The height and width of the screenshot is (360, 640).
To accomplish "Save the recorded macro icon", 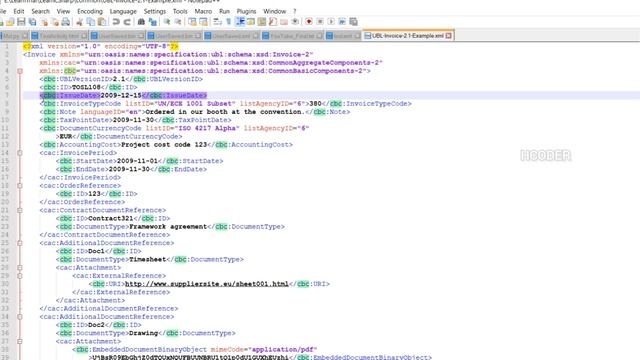I will tap(353, 22).
